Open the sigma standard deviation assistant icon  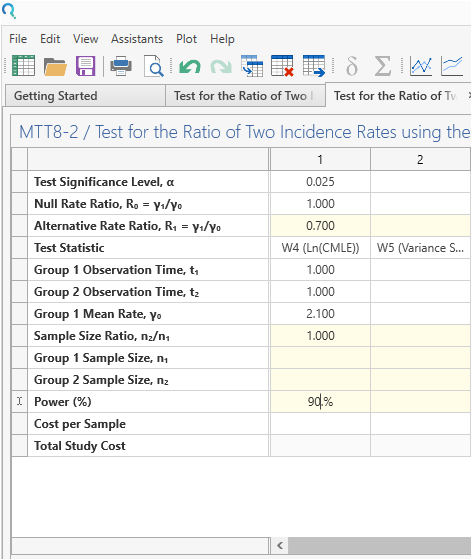(x=382, y=66)
